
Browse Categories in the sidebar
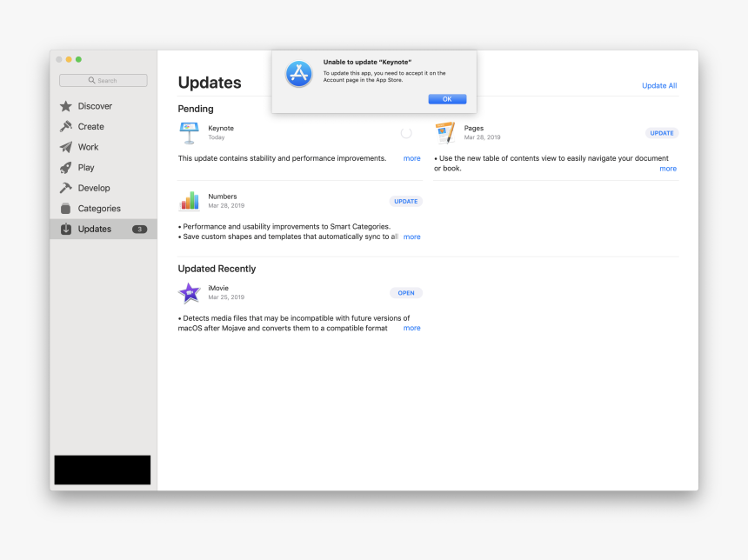click(x=99, y=209)
